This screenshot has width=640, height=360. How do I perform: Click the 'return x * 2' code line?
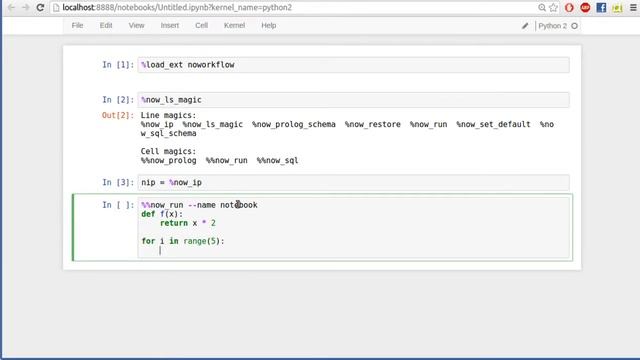(188, 223)
